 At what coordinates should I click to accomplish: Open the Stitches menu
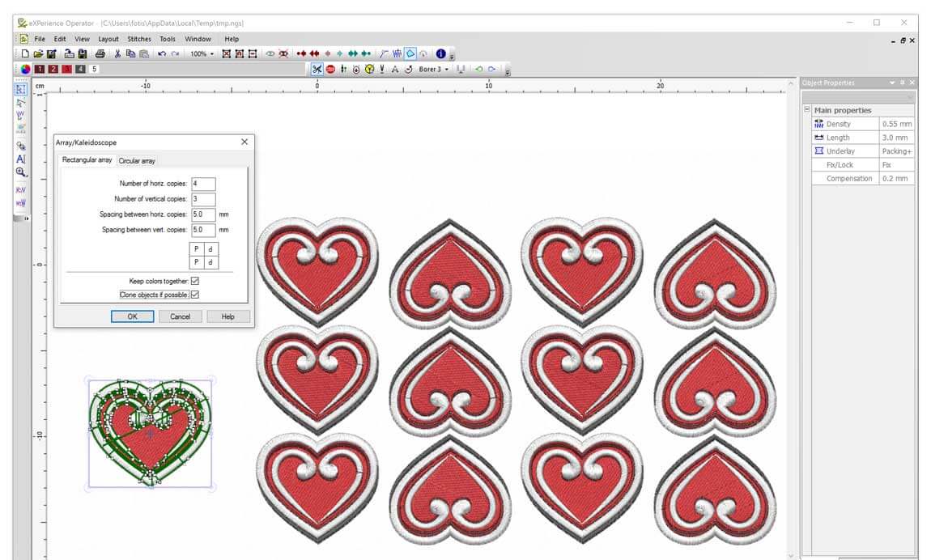pyautogui.click(x=138, y=38)
